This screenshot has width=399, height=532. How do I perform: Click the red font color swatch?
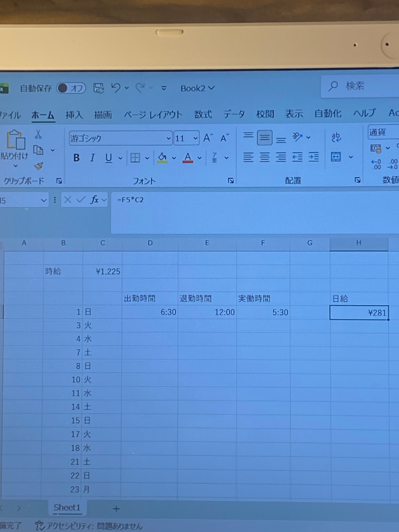(x=188, y=158)
